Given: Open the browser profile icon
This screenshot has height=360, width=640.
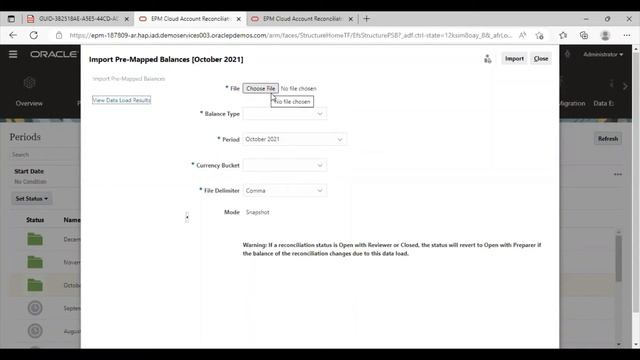Looking at the screenshot, I should pyautogui.click(x=605, y=36).
